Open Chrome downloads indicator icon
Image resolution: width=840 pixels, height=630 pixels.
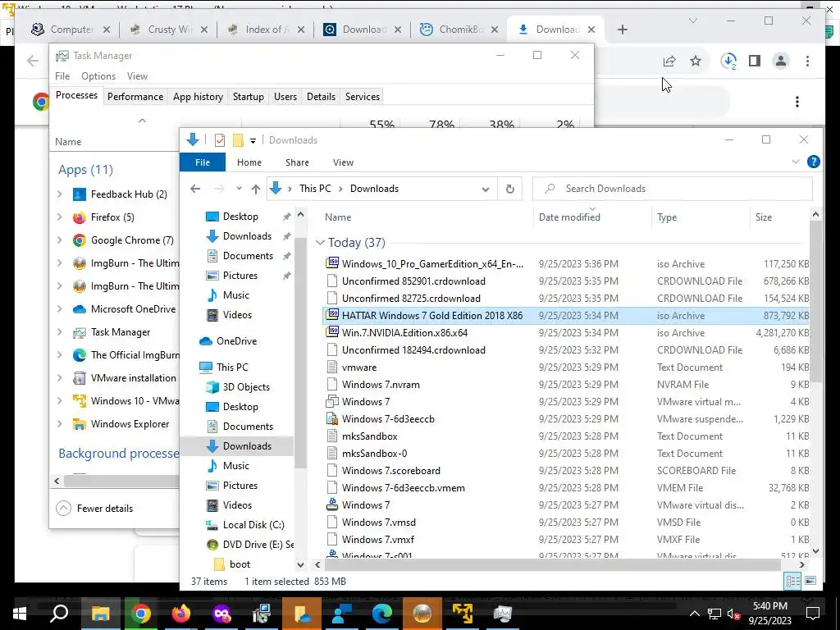click(x=728, y=61)
